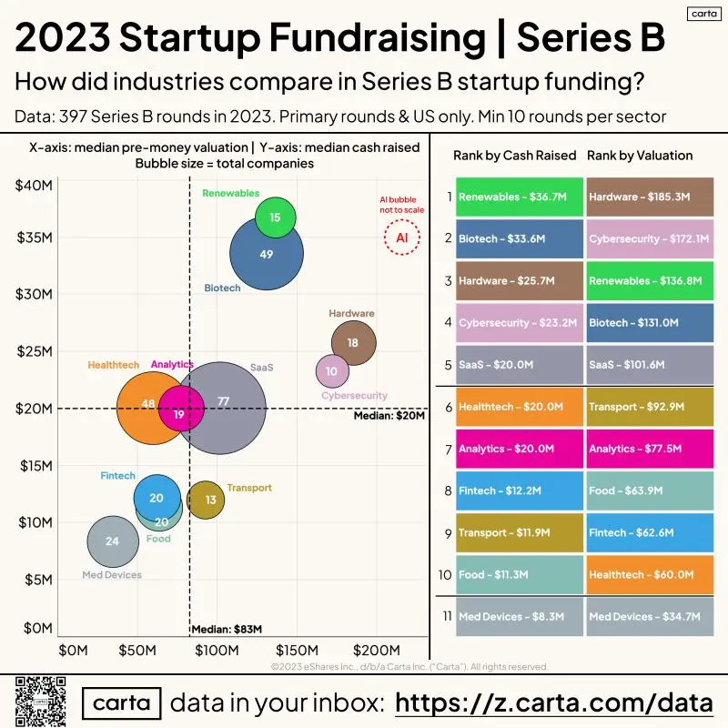
Task: Click the magenta Analytics bubble labeled 19
Action: [x=181, y=408]
